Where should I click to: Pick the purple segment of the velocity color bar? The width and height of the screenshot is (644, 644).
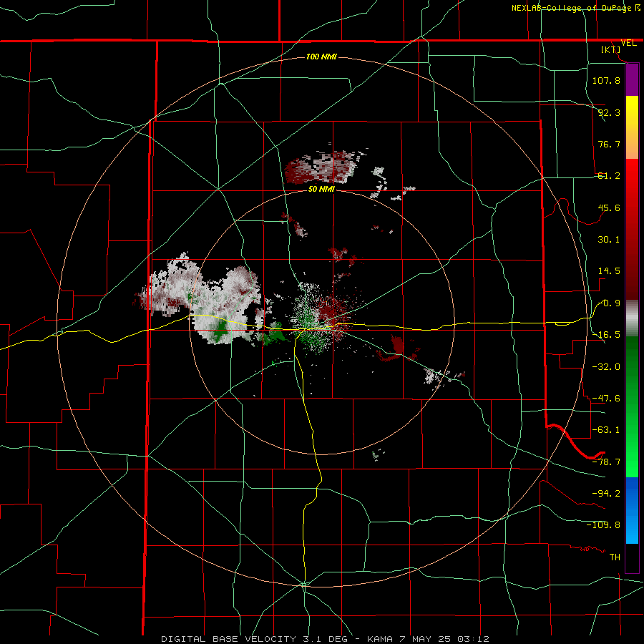[x=632, y=80]
